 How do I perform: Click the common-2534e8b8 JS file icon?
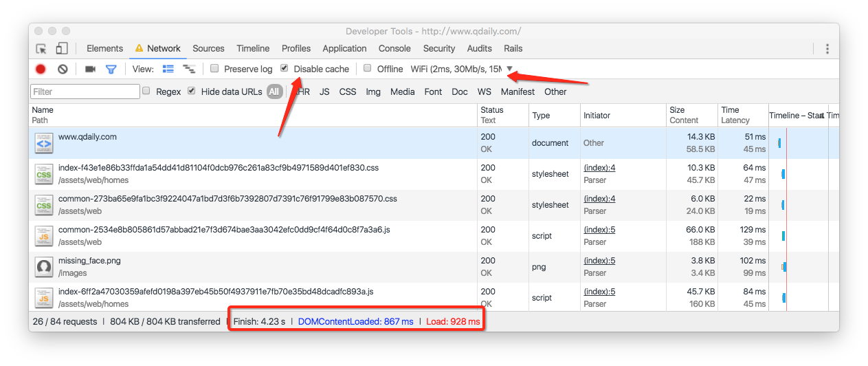(44, 235)
